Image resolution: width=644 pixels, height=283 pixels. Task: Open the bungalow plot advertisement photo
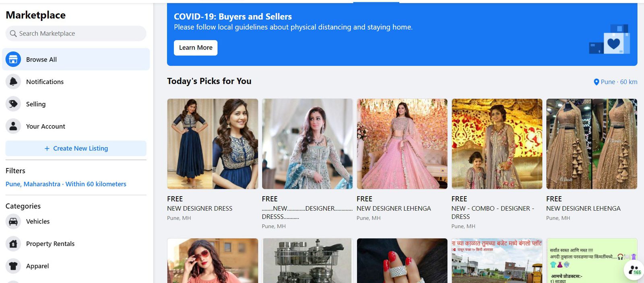[x=497, y=260]
